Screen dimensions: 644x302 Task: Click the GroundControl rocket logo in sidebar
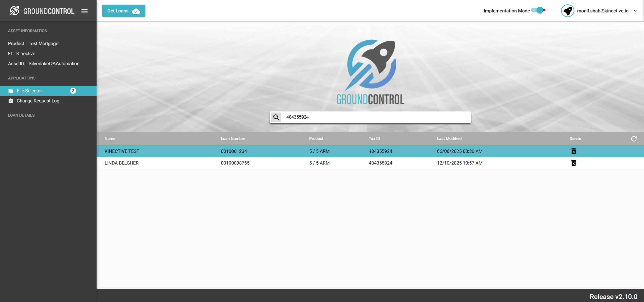click(x=15, y=11)
